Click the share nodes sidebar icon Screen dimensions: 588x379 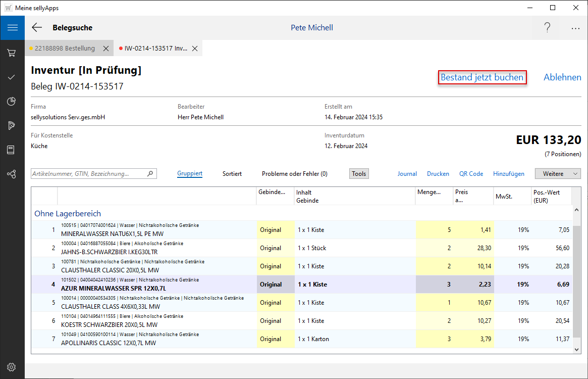pyautogui.click(x=12, y=174)
